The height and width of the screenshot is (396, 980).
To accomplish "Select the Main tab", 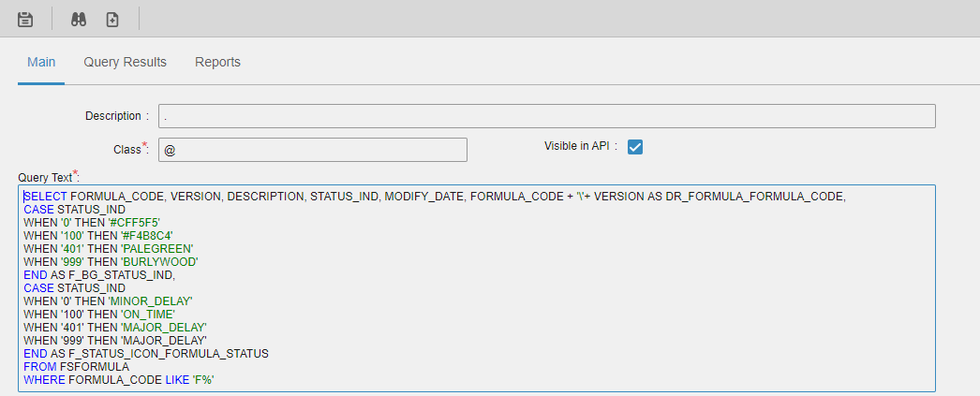I will point(41,62).
